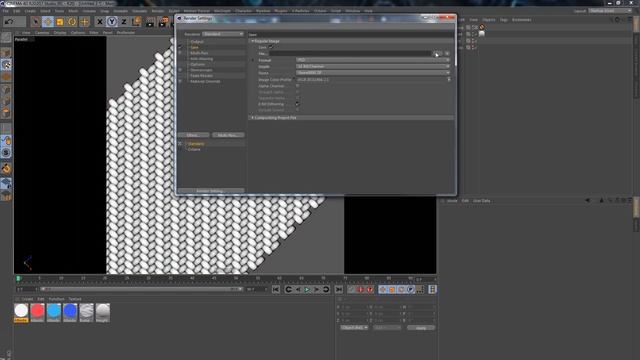Click the Autokeying red icon
This screenshot has height=360, width=640.
click(361, 289)
